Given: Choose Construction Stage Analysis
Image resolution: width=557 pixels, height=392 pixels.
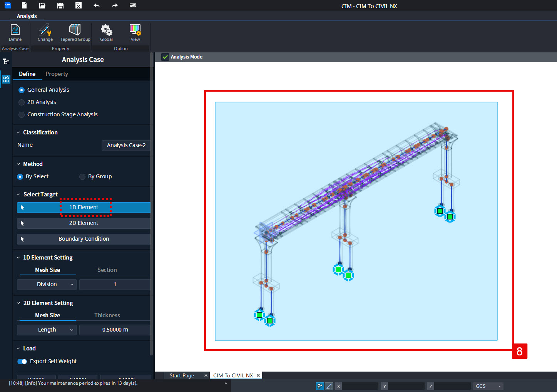Looking at the screenshot, I should pyautogui.click(x=21, y=114).
